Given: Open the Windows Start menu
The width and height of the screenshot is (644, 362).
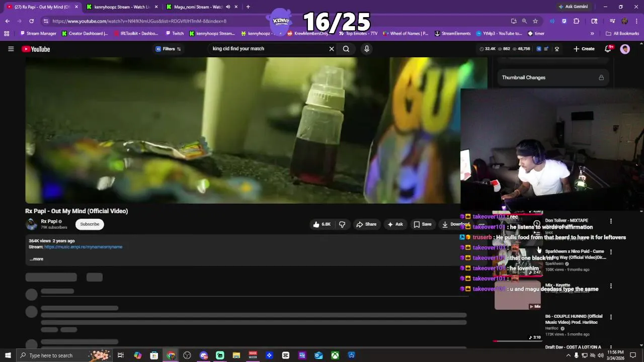Looking at the screenshot, I should (x=8, y=355).
